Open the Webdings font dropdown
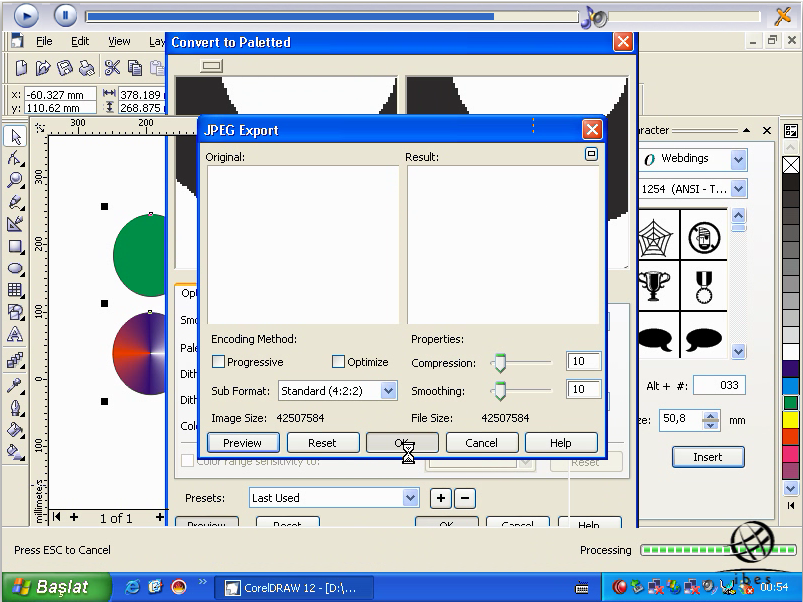The width and height of the screenshot is (803, 602). (738, 159)
